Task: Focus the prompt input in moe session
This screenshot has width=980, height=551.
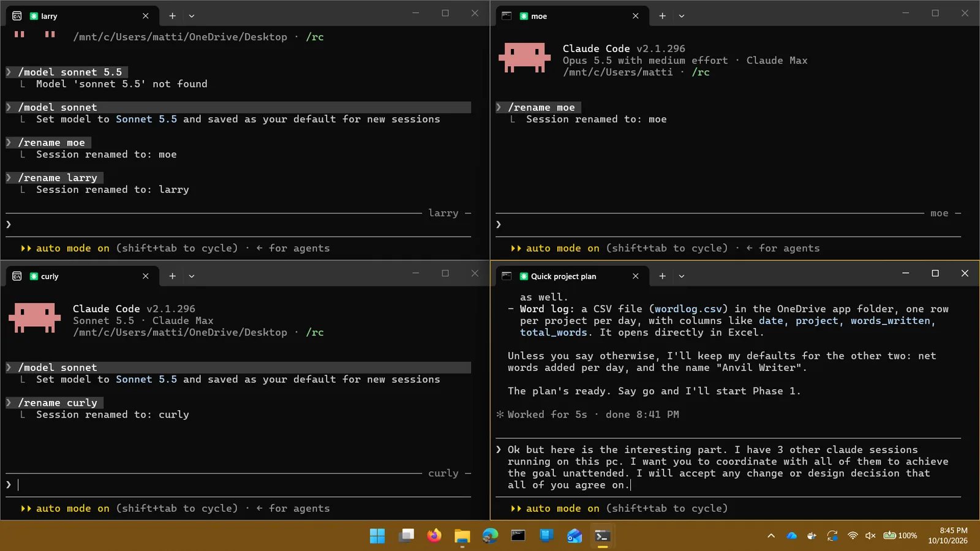Action: coord(729,225)
